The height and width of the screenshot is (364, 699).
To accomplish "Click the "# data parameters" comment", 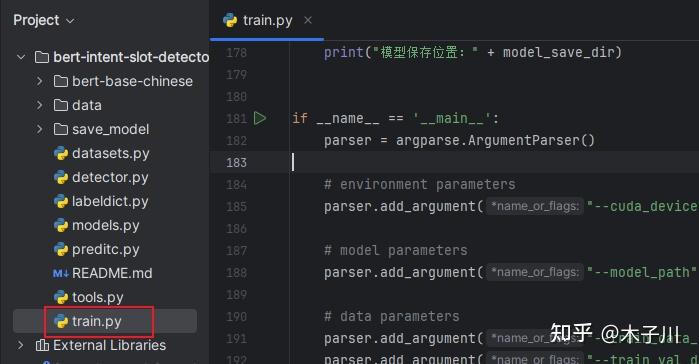I will point(391,316).
